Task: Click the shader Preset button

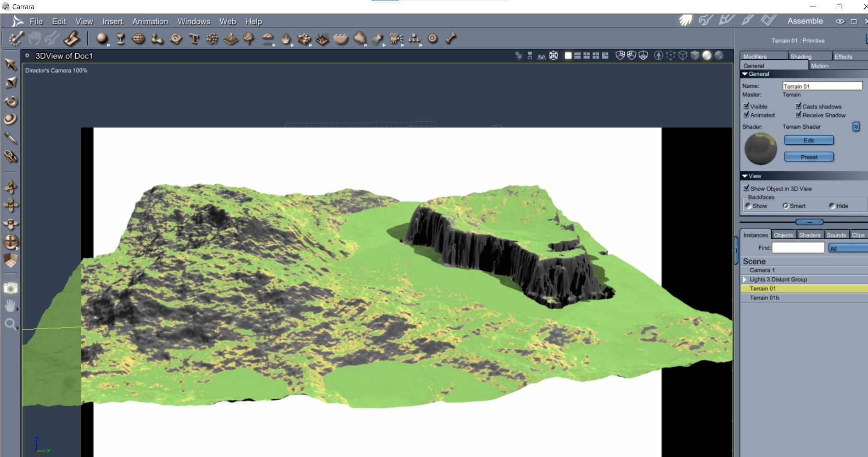Action: click(x=809, y=157)
